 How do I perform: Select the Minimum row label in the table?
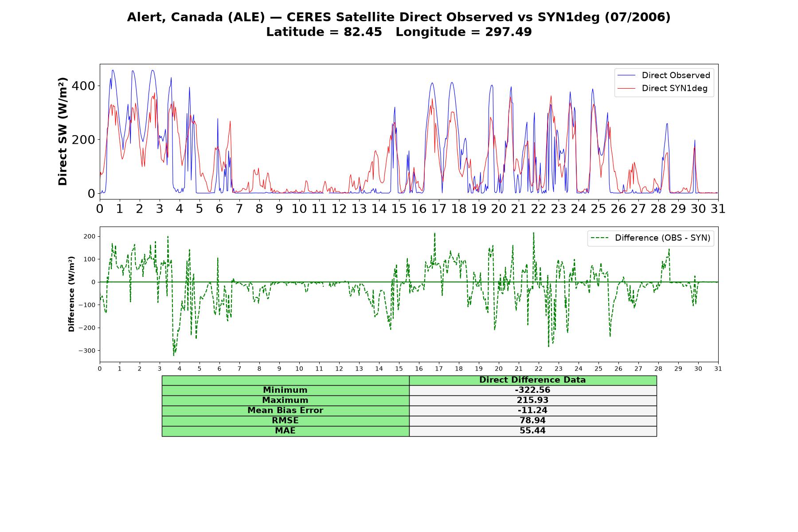coord(286,390)
